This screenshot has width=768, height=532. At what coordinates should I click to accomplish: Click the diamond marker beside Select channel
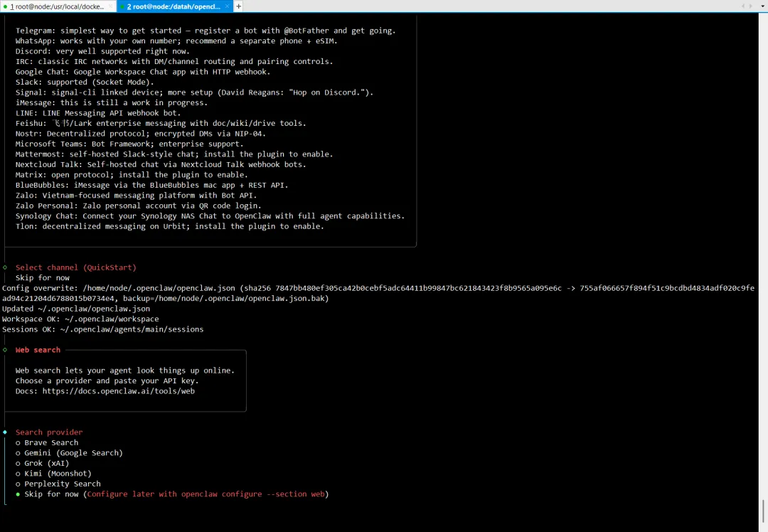pyautogui.click(x=5, y=267)
